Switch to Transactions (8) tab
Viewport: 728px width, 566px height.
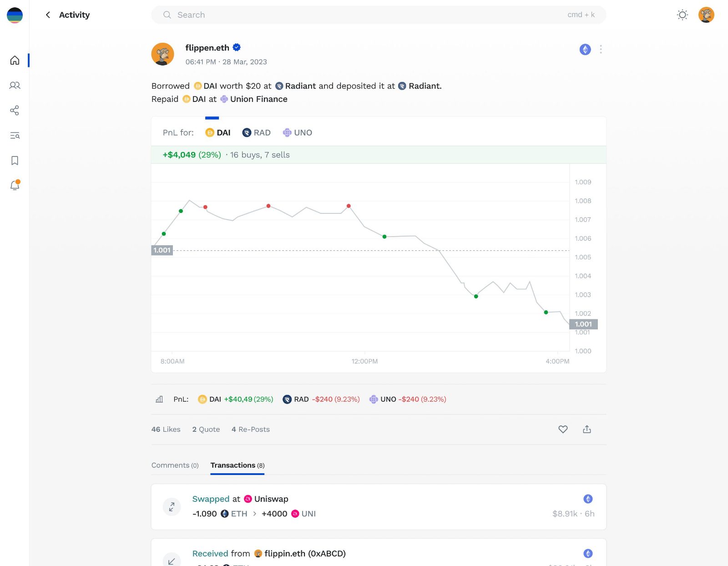(x=238, y=465)
